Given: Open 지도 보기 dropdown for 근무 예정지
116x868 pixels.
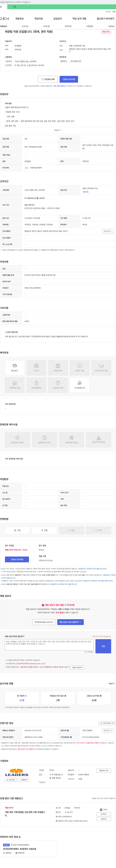Looking at the screenshot, I should (108, 231).
